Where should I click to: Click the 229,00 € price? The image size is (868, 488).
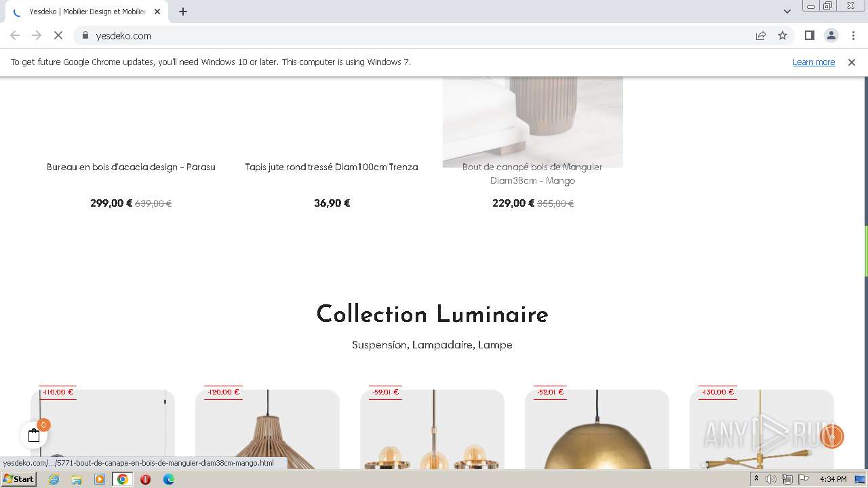point(513,203)
